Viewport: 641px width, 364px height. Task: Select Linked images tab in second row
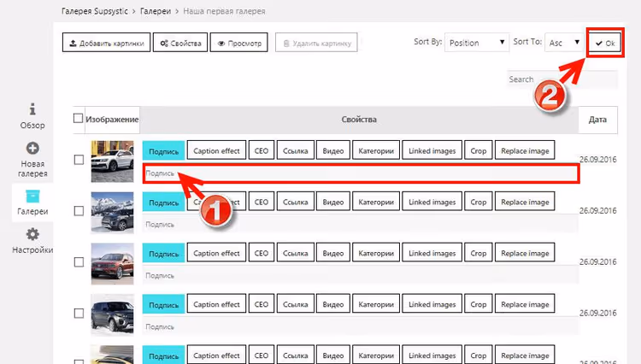click(x=432, y=202)
